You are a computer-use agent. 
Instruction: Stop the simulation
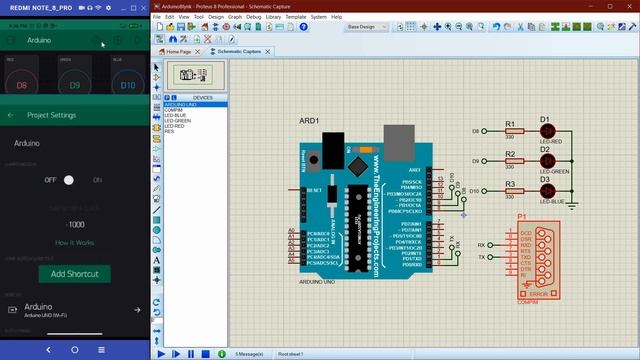tap(206, 354)
